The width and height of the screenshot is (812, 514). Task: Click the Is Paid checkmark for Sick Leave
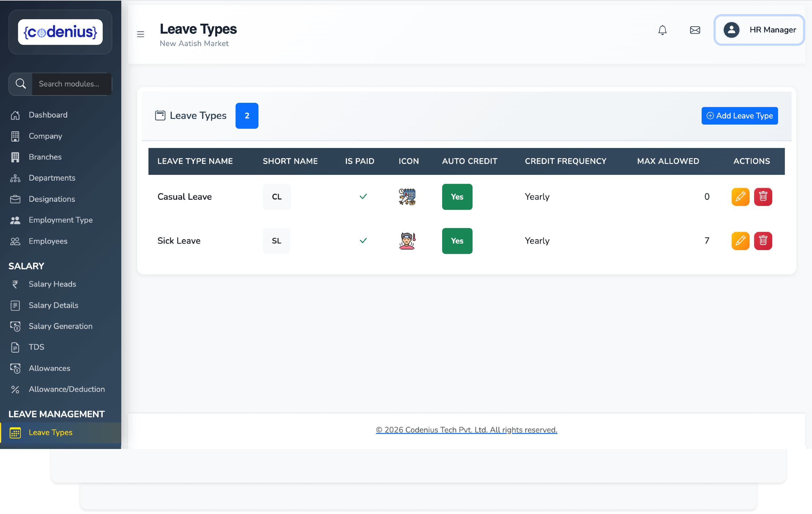click(363, 241)
